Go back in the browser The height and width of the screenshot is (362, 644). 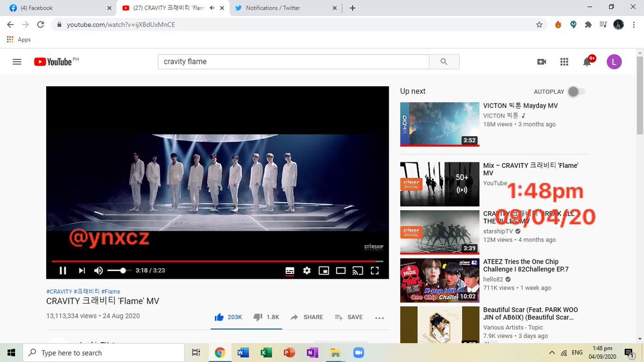click(x=11, y=25)
